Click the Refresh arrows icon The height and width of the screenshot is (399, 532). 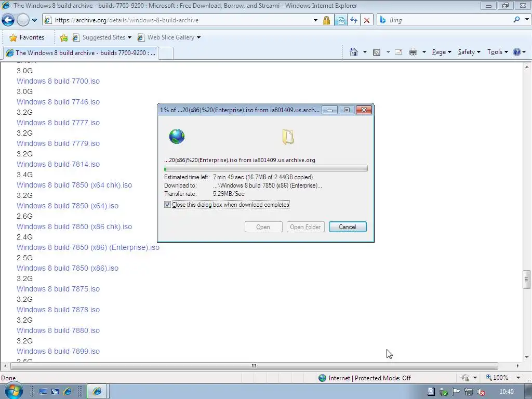click(x=354, y=20)
